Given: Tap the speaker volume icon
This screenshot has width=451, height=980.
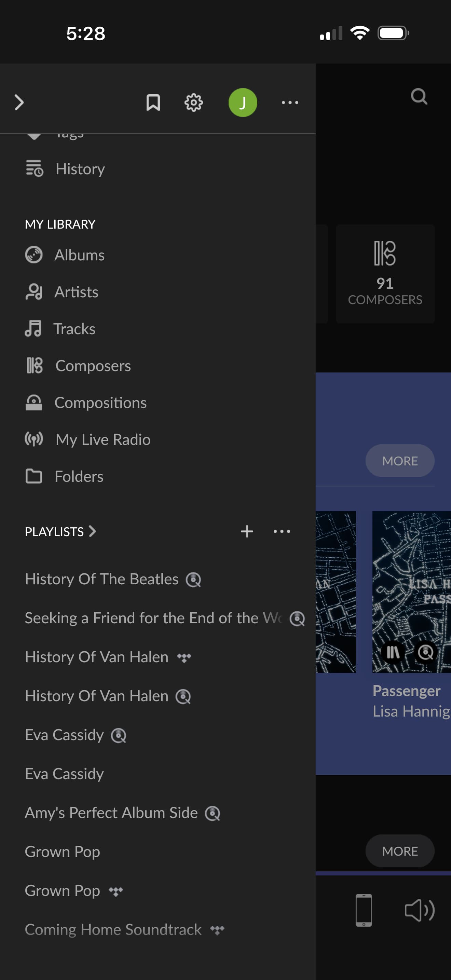Looking at the screenshot, I should 419,910.
